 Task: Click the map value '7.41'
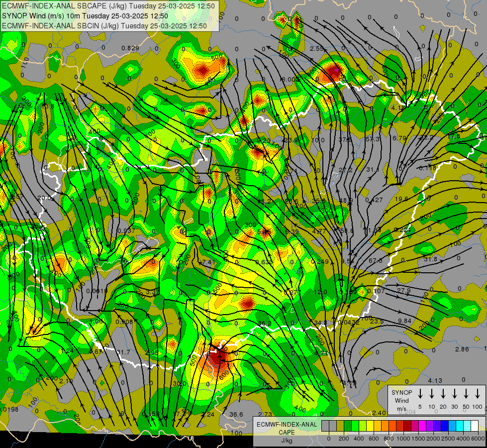point(208,262)
